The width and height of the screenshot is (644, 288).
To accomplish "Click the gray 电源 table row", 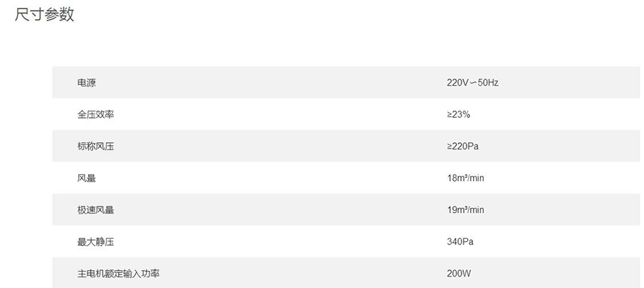I will pyautogui.click(x=346, y=82).
